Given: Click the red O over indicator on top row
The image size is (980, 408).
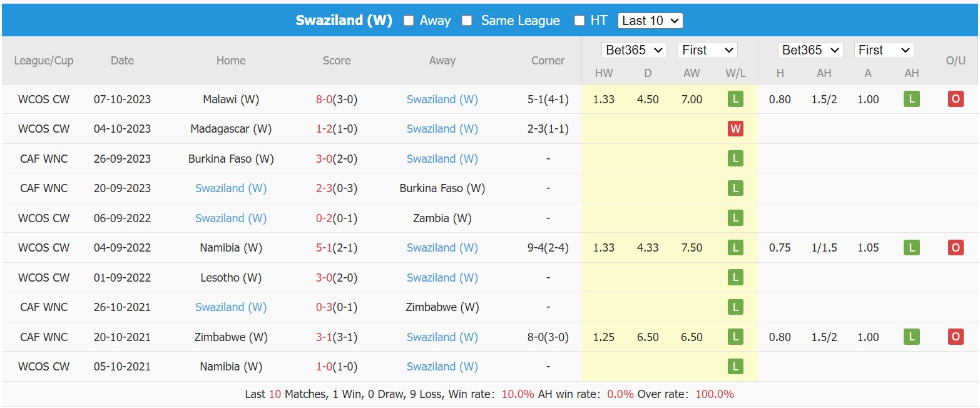Looking at the screenshot, I should pos(956,99).
